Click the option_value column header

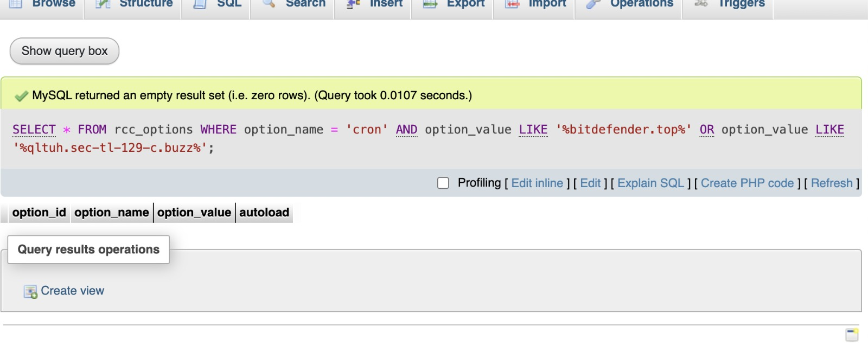click(194, 213)
